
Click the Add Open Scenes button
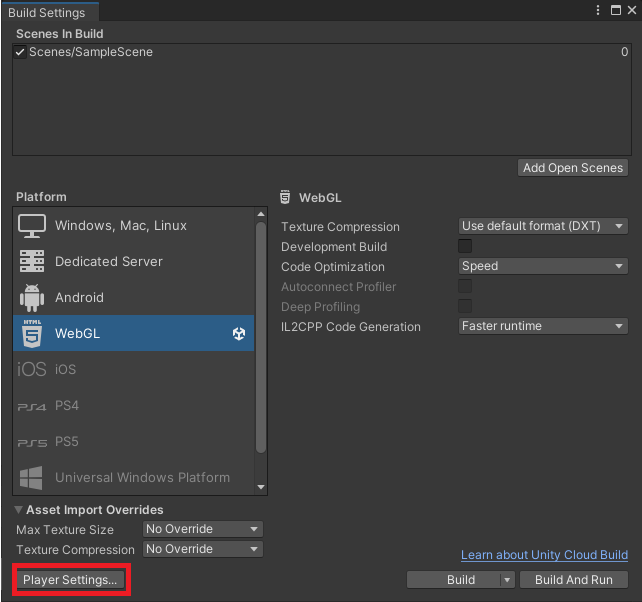tap(573, 168)
